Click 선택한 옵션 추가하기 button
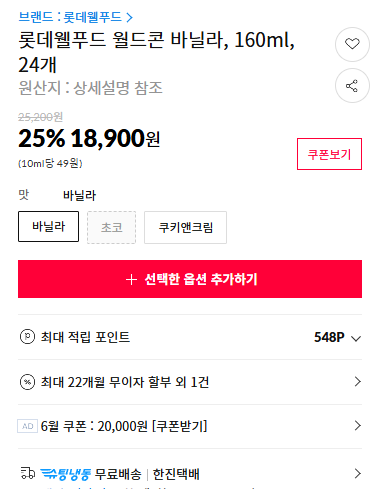This screenshot has height=489, width=386. [x=190, y=279]
